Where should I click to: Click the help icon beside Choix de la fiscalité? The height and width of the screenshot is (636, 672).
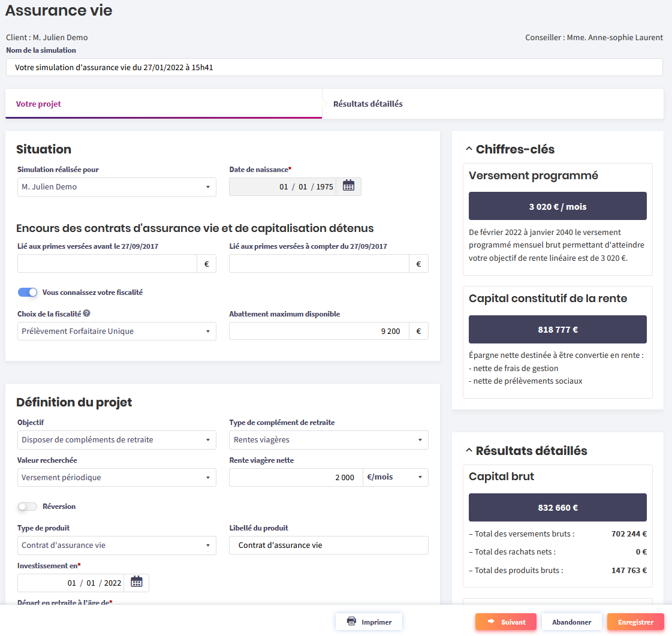86,314
